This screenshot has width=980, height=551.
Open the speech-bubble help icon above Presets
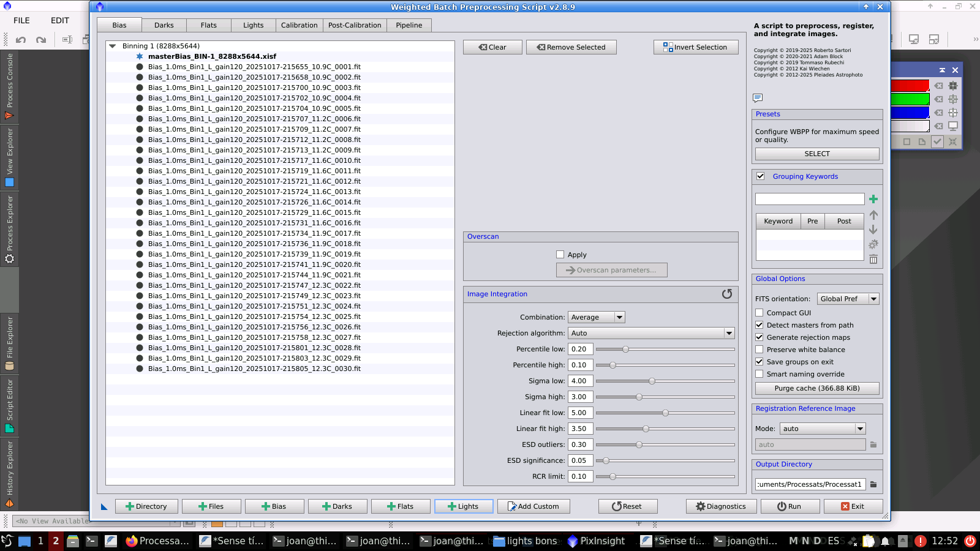(x=758, y=98)
